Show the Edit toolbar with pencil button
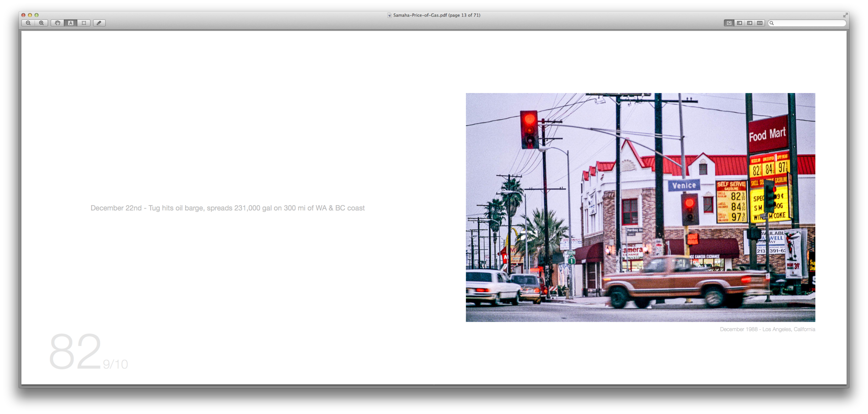868x414 pixels. tap(99, 23)
